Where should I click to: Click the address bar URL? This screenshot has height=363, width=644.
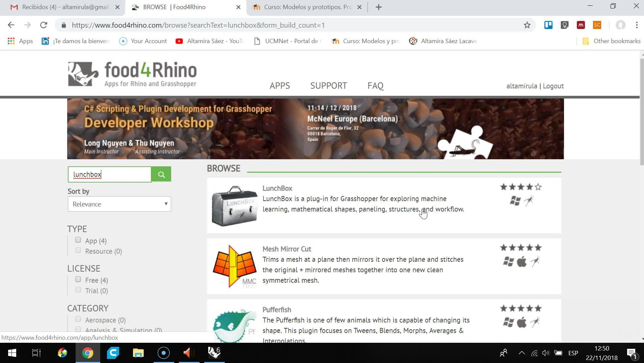click(x=198, y=25)
